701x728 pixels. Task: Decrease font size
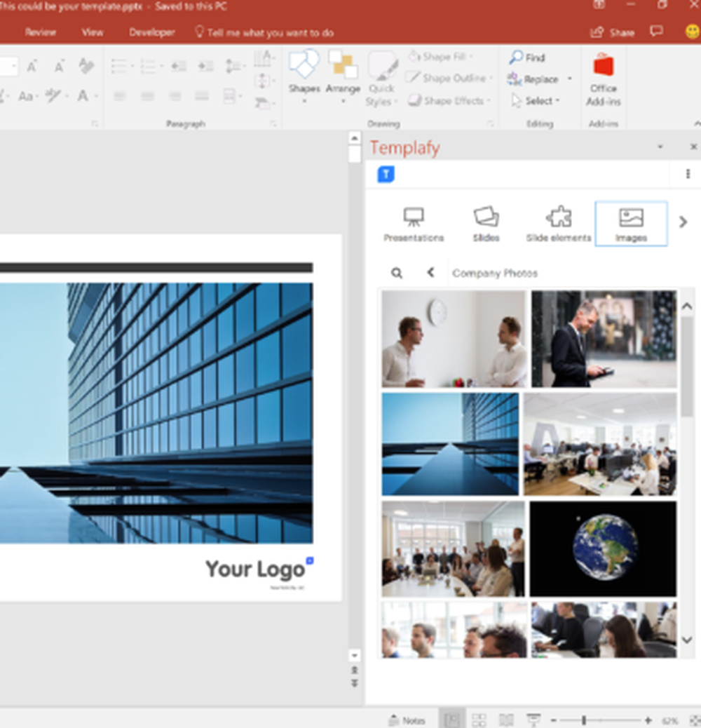coord(59,67)
